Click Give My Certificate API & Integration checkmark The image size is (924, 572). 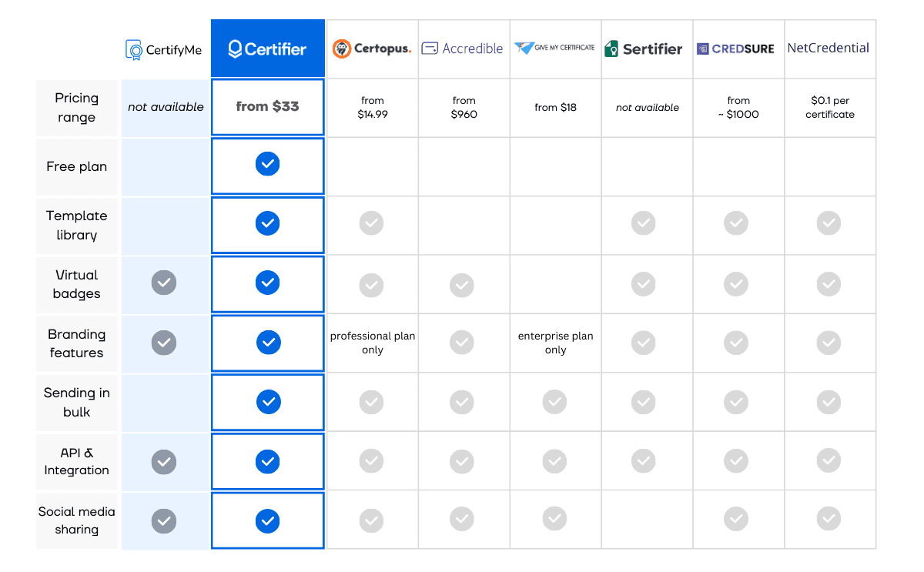pos(554,461)
